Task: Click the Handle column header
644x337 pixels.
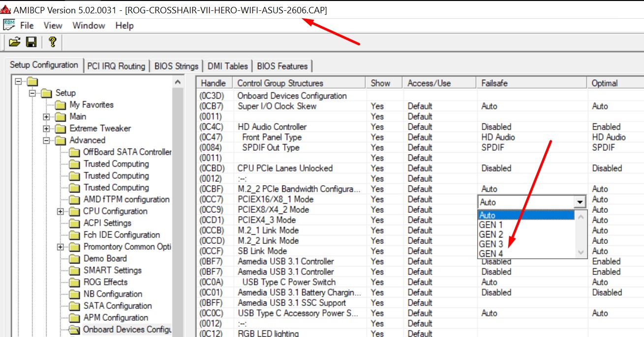Action: click(214, 83)
